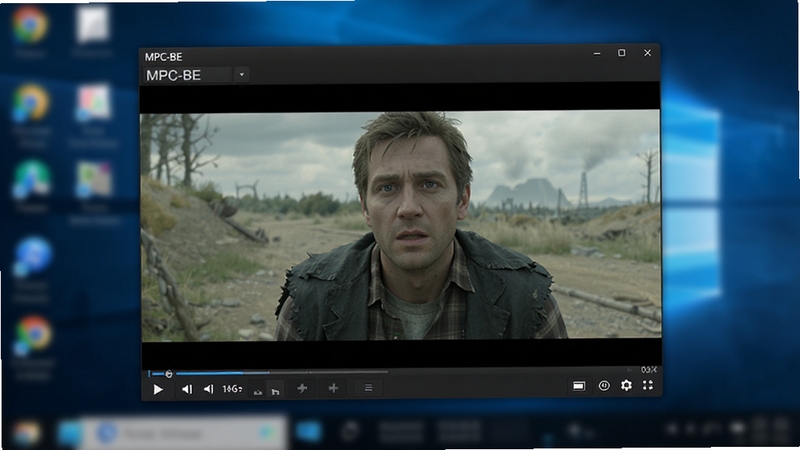
Task: Click the 03X readout above the fullscreen icon
Action: (649, 369)
